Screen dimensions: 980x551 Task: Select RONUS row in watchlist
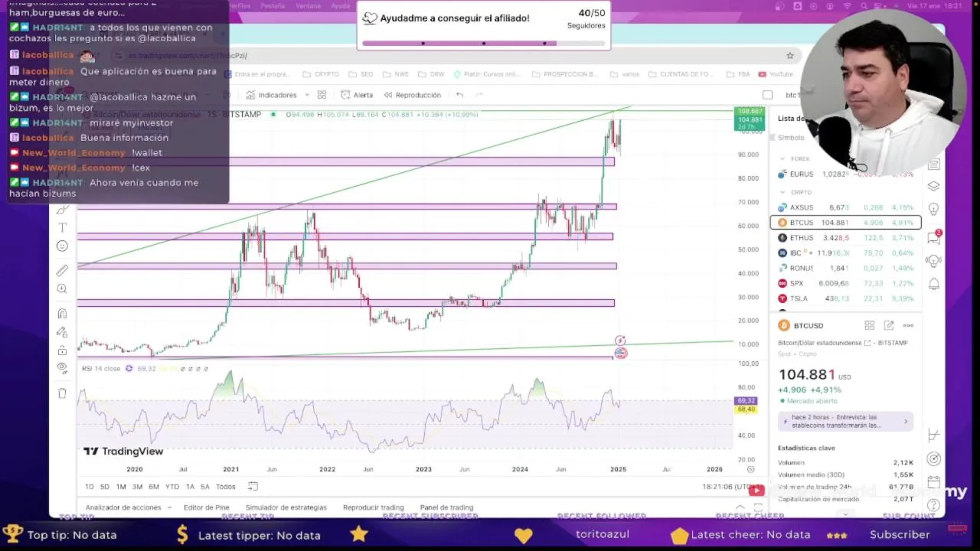[846, 268]
